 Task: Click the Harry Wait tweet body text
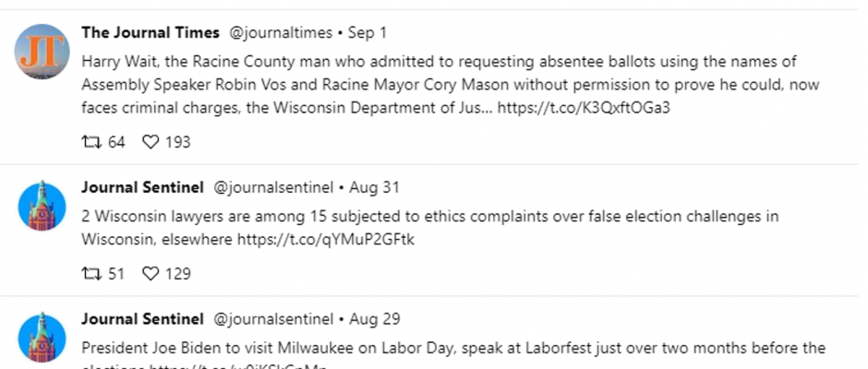[451, 85]
